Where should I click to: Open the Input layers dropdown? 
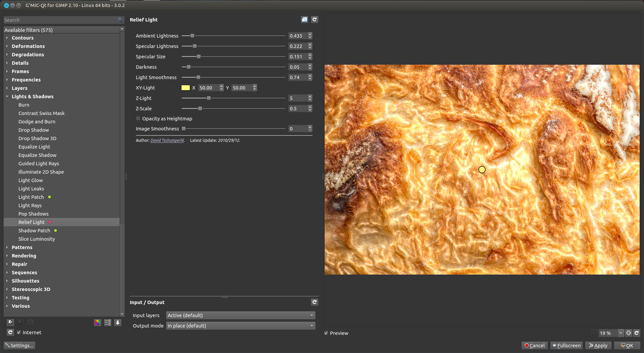(240, 315)
